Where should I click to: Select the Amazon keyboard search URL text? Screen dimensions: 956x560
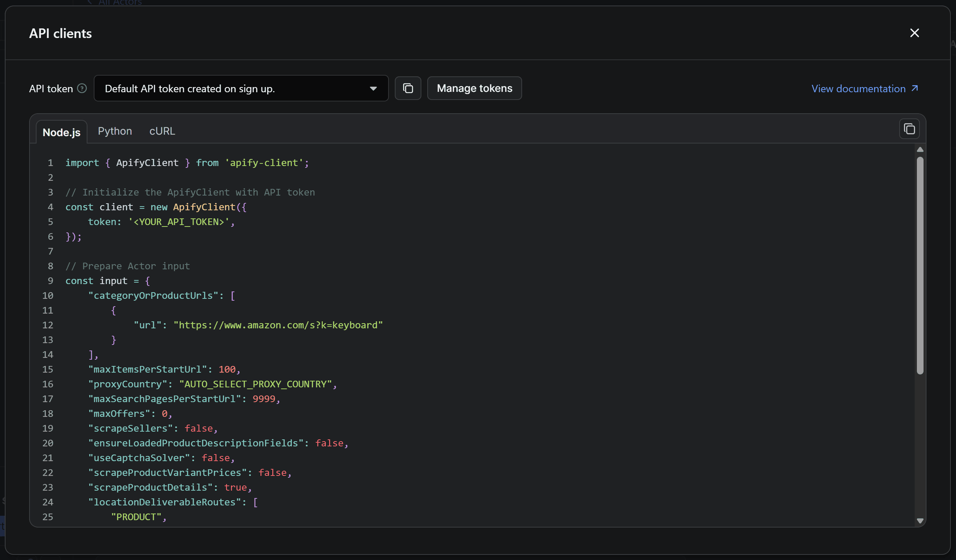point(278,325)
